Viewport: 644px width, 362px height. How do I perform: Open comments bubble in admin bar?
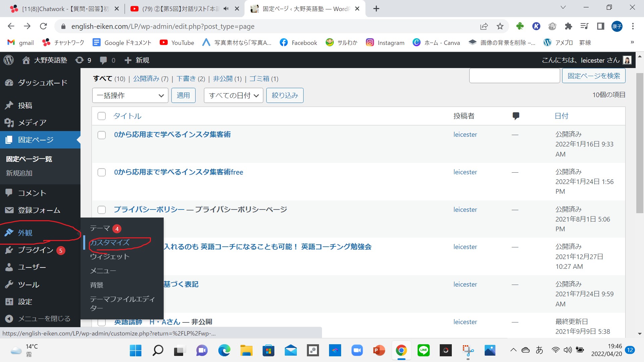click(108, 60)
